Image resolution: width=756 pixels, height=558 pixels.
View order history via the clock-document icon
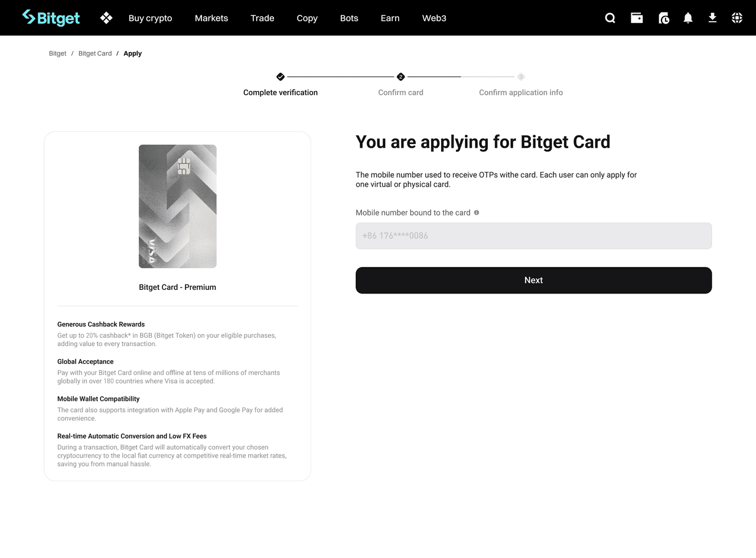click(x=663, y=18)
